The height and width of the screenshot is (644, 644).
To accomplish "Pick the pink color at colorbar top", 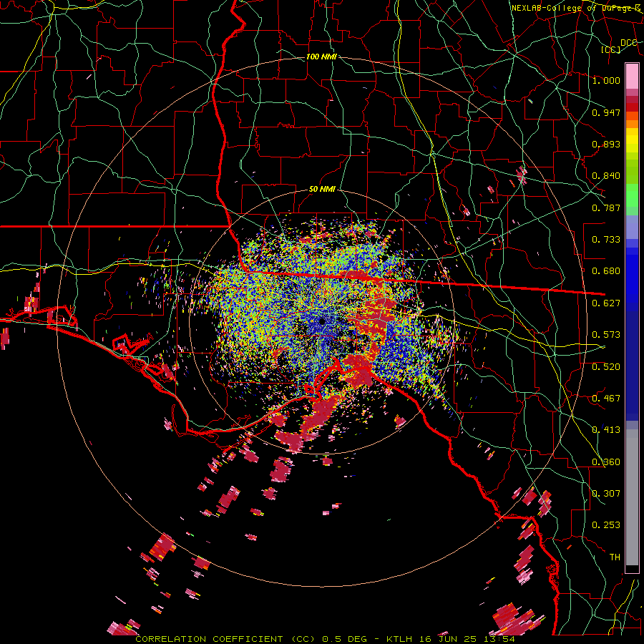I will (x=632, y=76).
